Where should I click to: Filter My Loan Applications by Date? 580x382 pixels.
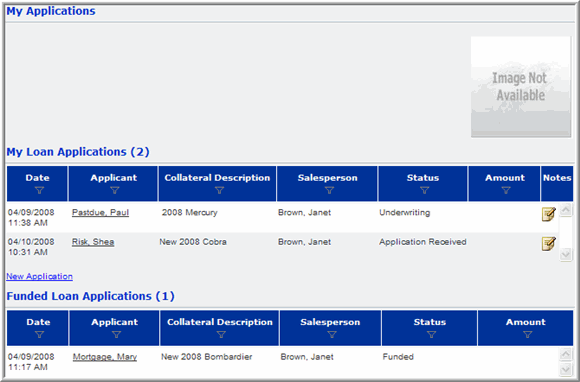point(39,190)
